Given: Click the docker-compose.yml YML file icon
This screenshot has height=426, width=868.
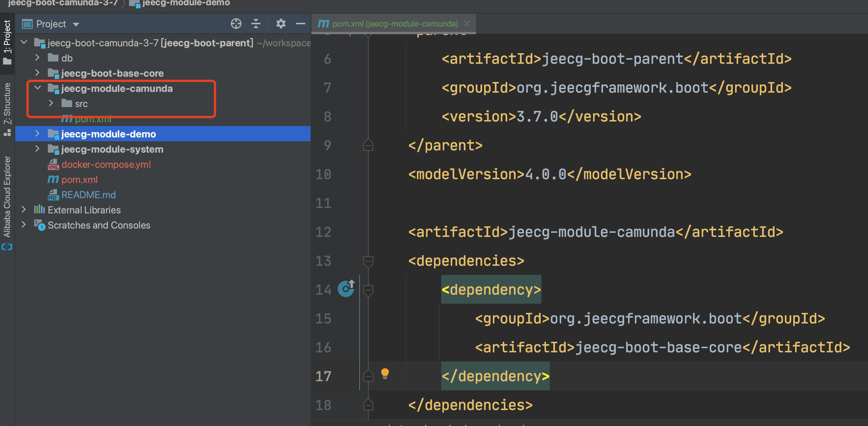Looking at the screenshot, I should [x=53, y=164].
